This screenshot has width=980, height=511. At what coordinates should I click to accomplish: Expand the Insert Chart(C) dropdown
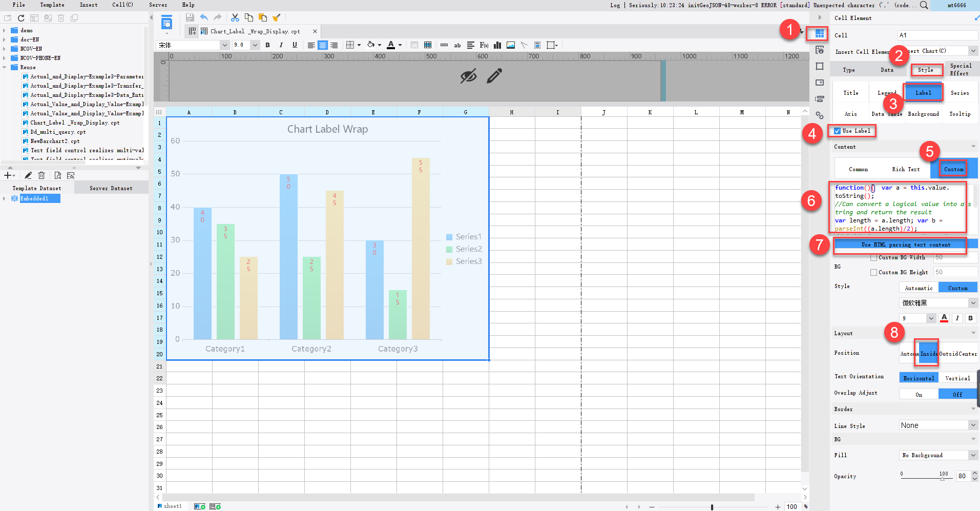click(x=973, y=51)
